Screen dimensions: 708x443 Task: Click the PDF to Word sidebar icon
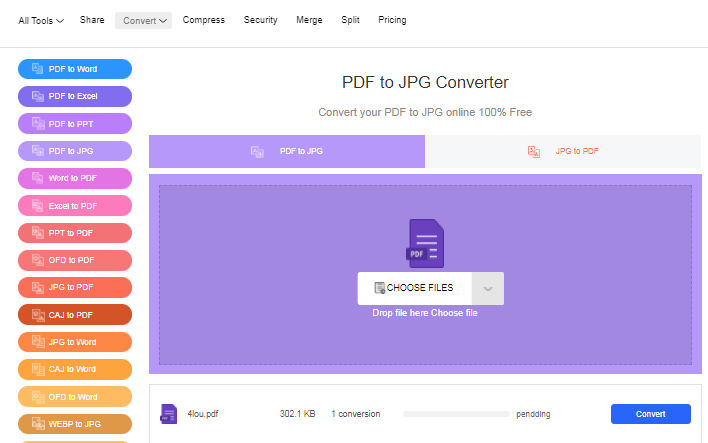pyautogui.click(x=37, y=69)
